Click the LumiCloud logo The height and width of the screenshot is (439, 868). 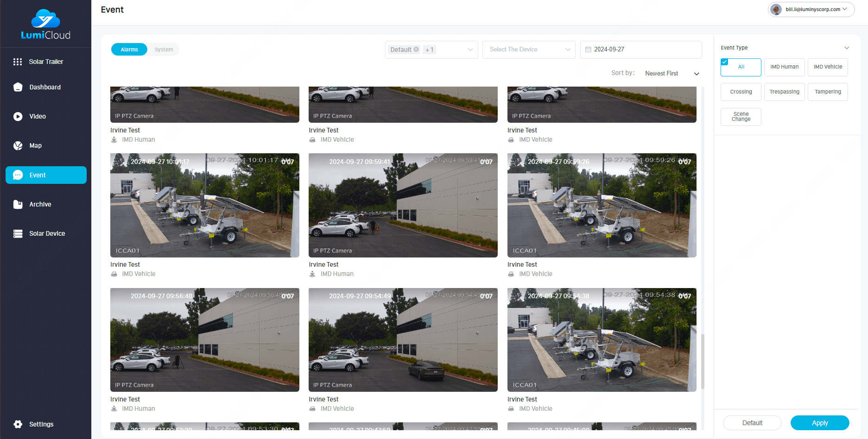coord(45,24)
